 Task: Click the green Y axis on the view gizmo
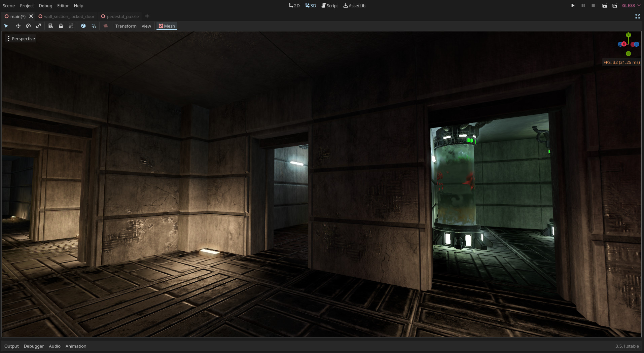tap(628, 35)
